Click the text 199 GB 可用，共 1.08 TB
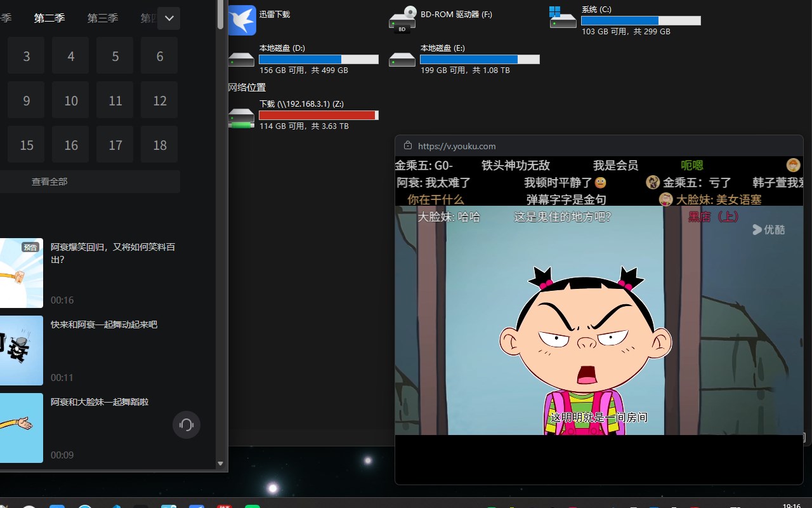The height and width of the screenshot is (508, 812). click(x=465, y=70)
